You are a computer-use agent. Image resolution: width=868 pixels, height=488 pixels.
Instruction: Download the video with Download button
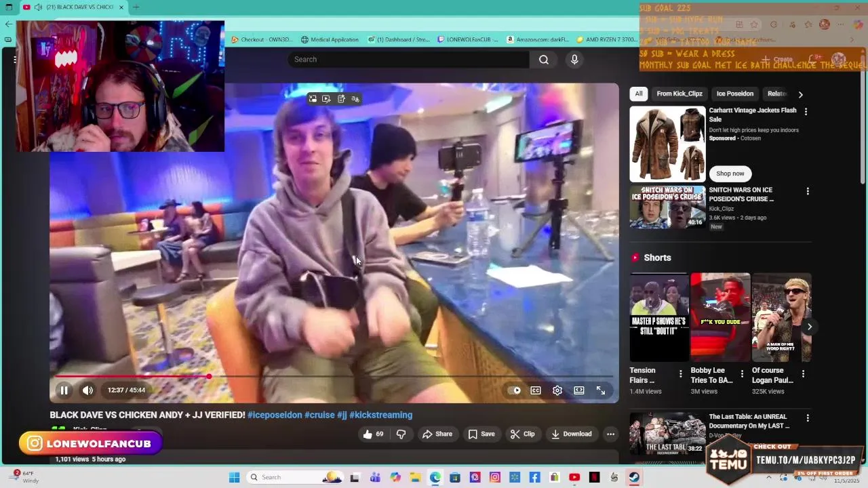coord(572,434)
